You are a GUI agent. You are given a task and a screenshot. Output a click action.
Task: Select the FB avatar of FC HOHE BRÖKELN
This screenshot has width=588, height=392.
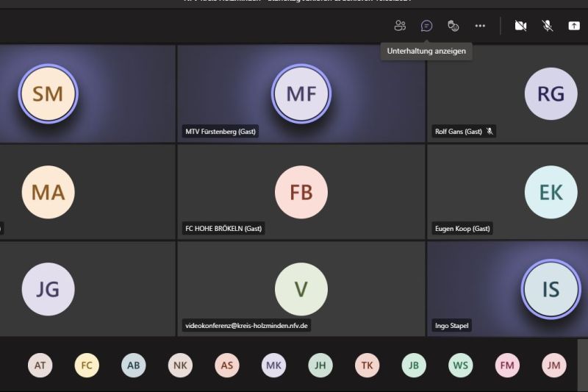point(301,192)
